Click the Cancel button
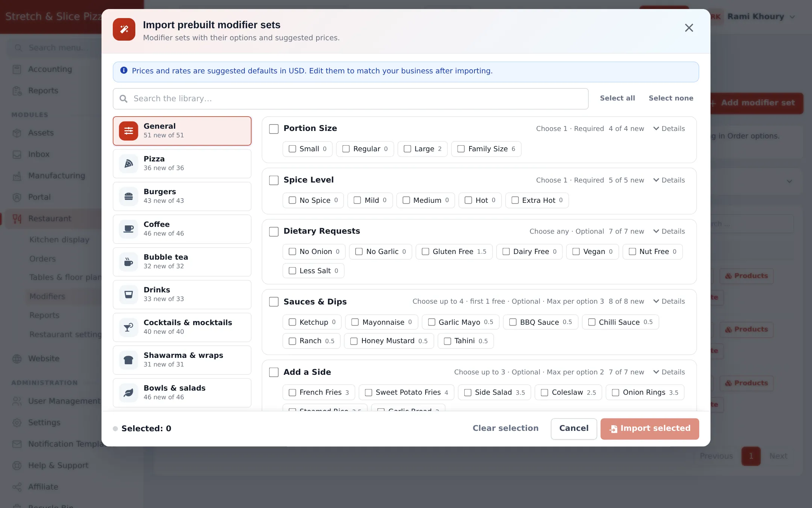Screen dimensions: 812x508 click(574, 429)
